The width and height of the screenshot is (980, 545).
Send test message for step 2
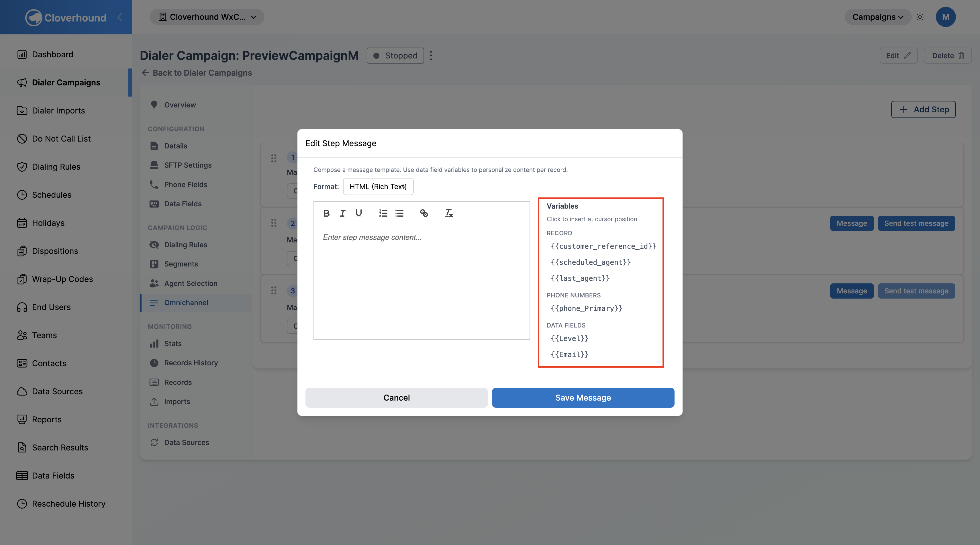(x=916, y=223)
